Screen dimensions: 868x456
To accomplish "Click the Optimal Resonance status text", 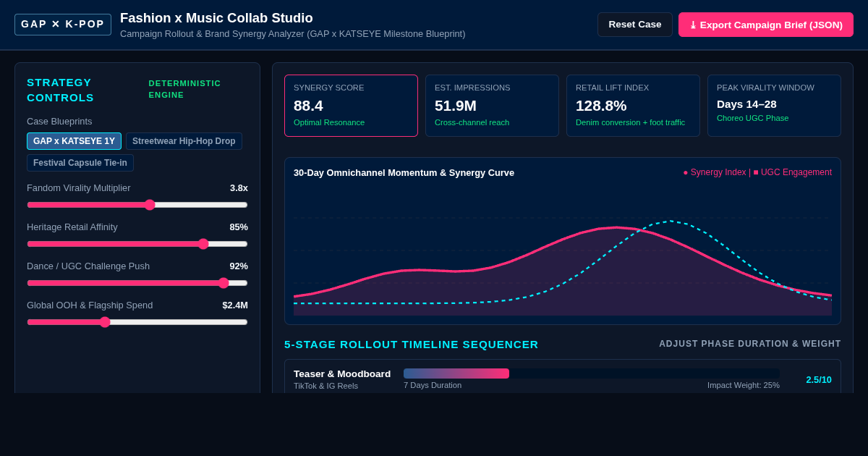I will [329, 122].
